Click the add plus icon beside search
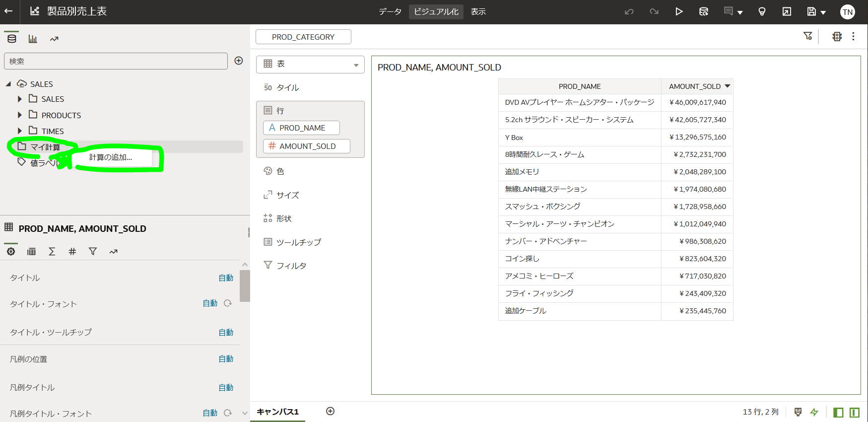 click(x=239, y=61)
